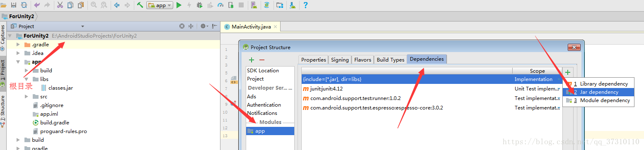Click the Collapse All icon in Project panel
Viewport: 644px width, 150px height.
[x=191, y=26]
